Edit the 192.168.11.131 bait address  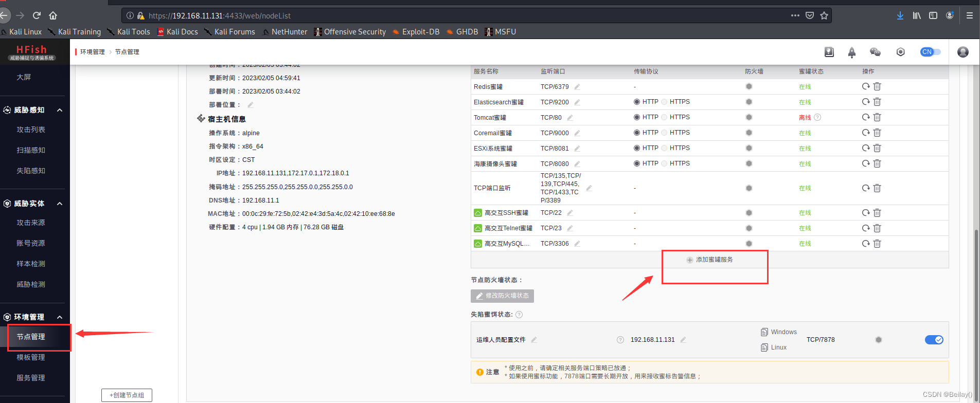click(x=683, y=340)
